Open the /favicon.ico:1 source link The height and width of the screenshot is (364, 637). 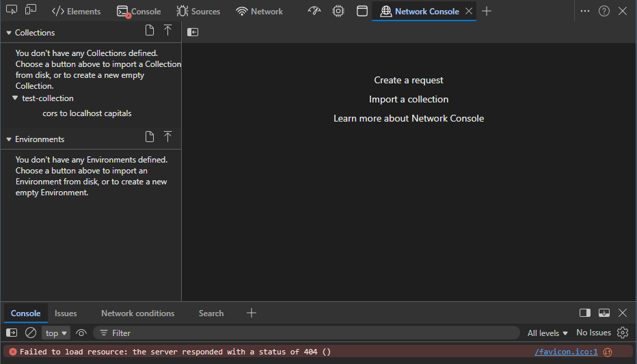(x=566, y=352)
